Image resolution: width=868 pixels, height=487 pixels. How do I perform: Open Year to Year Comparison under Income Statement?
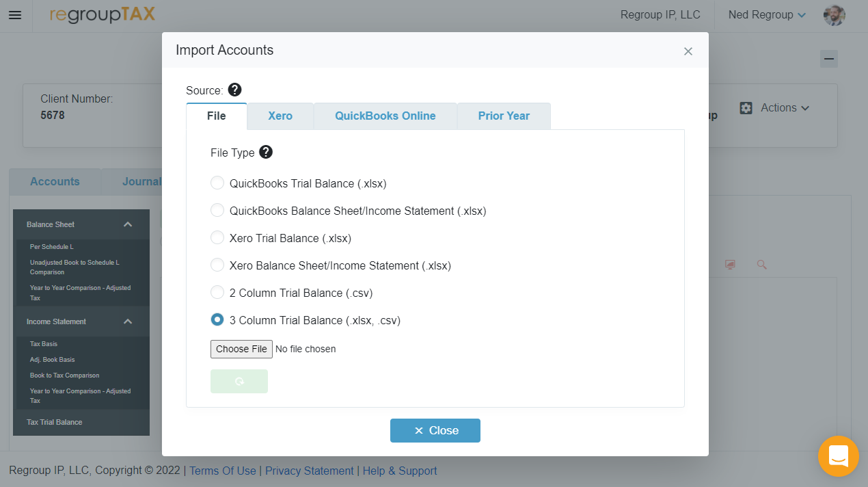(81, 396)
